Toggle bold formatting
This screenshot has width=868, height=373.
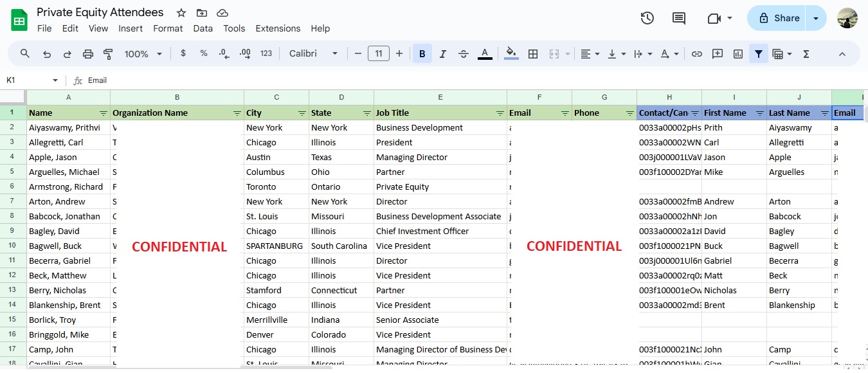point(422,54)
